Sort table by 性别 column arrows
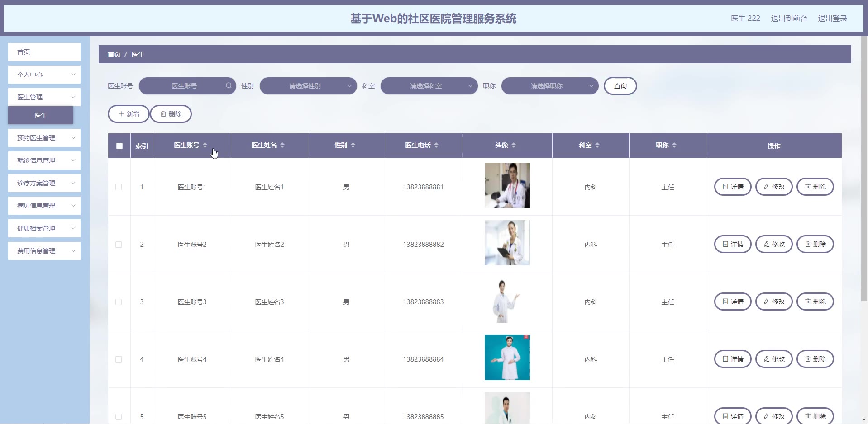The width and height of the screenshot is (868, 424). 353,145
